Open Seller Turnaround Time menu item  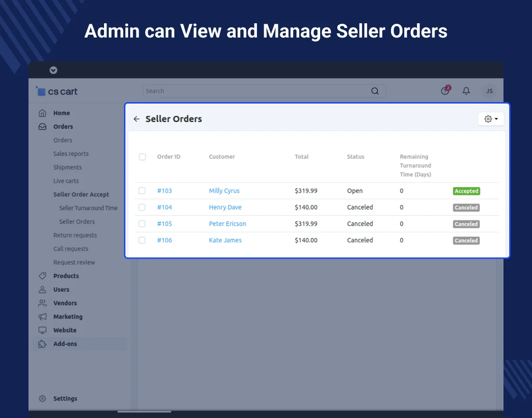coord(88,208)
